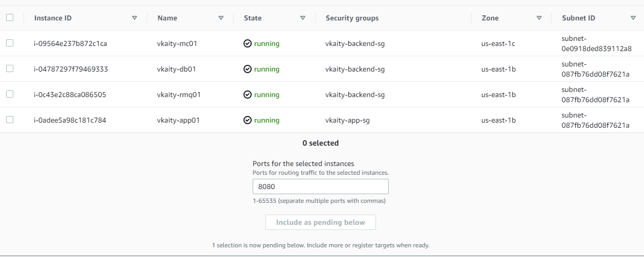644x257 pixels.
Task: Click subnet-0e0918ded839112a8 cell
Action: coord(596,43)
